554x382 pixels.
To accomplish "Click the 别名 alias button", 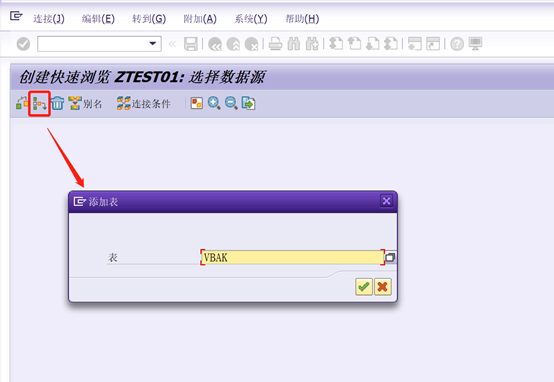I will tap(85, 104).
